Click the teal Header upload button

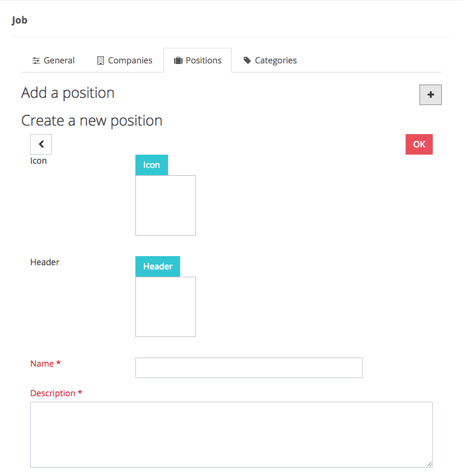coord(158,266)
